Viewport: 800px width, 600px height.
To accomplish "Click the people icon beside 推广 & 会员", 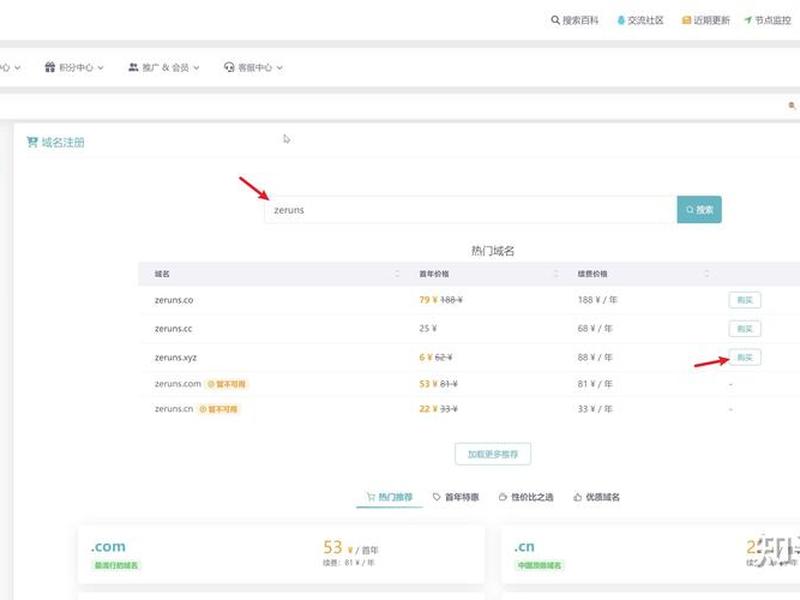I will [x=133, y=67].
